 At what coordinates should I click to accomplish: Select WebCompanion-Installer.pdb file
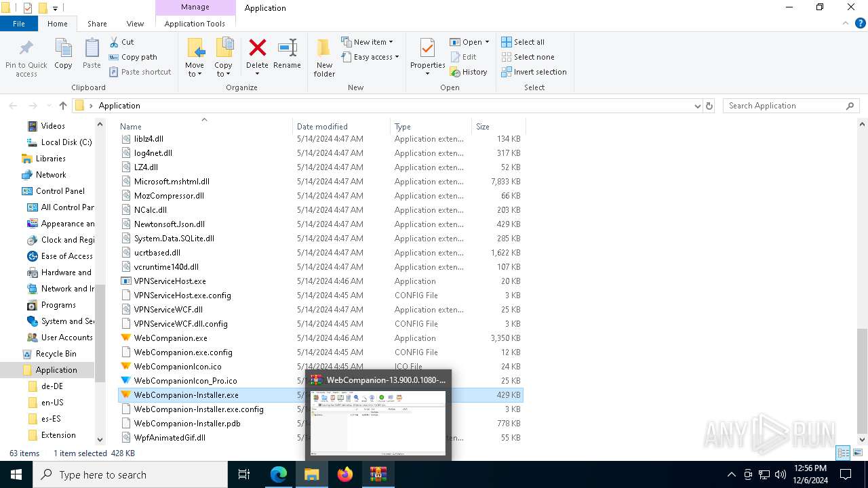tap(187, 424)
